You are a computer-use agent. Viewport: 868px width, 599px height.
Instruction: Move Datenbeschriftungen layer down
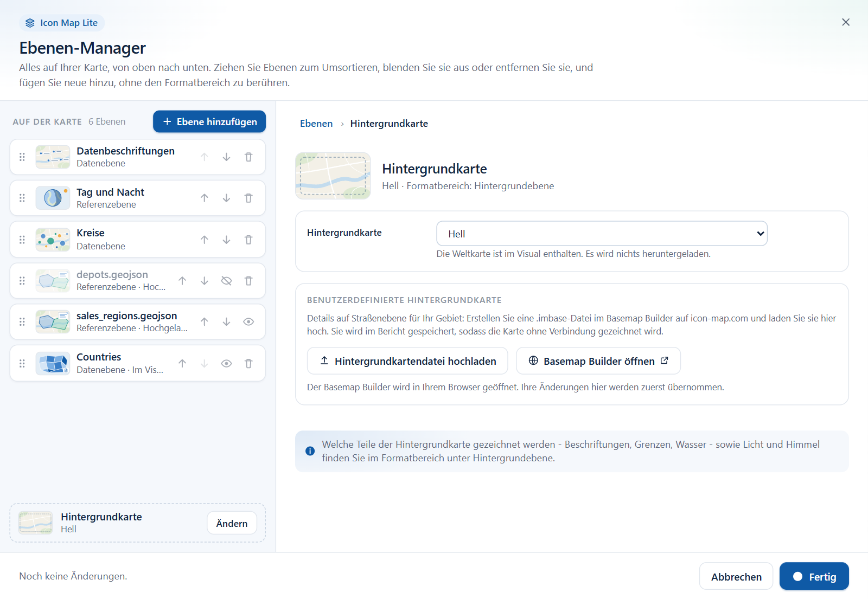pyautogui.click(x=226, y=157)
